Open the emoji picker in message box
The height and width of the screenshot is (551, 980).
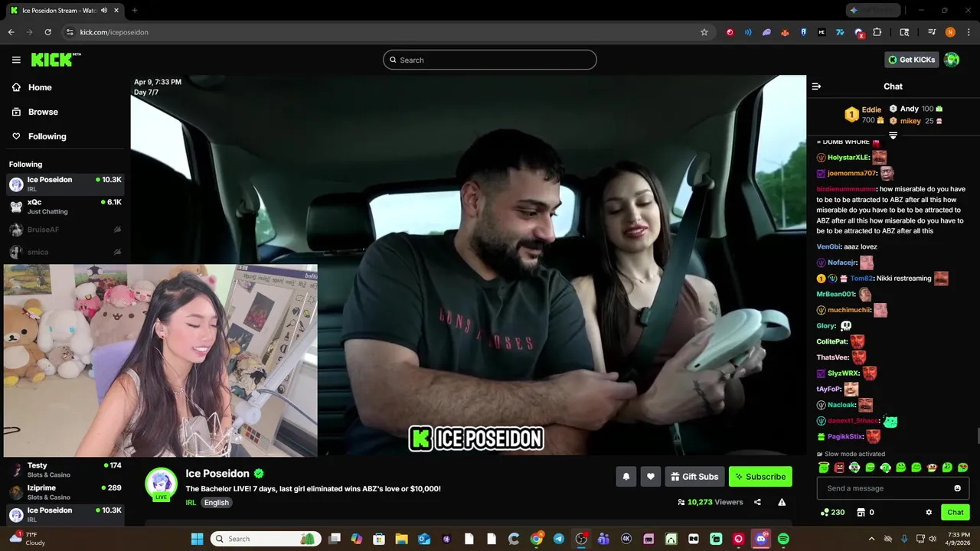tap(957, 488)
